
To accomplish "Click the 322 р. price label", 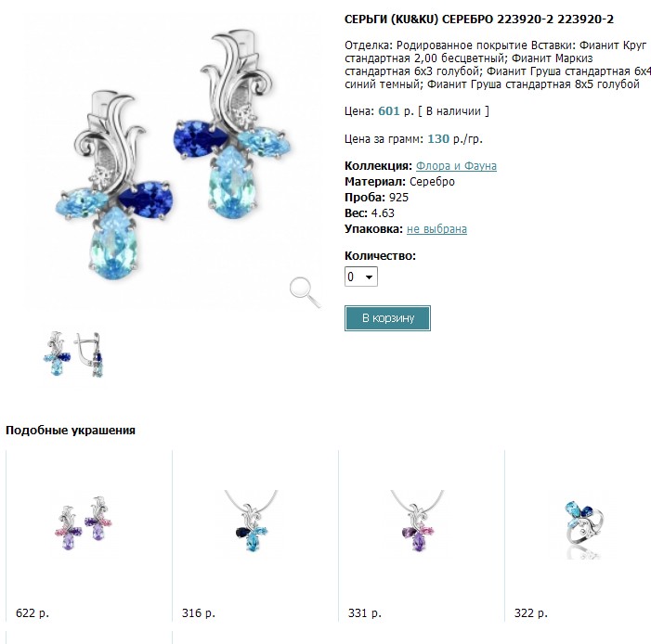I will [x=531, y=613].
